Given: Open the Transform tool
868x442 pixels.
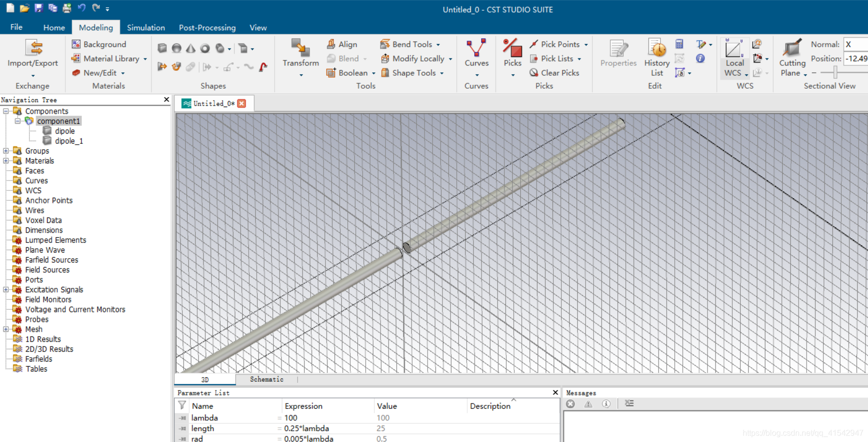Looking at the screenshot, I should pyautogui.click(x=301, y=58).
